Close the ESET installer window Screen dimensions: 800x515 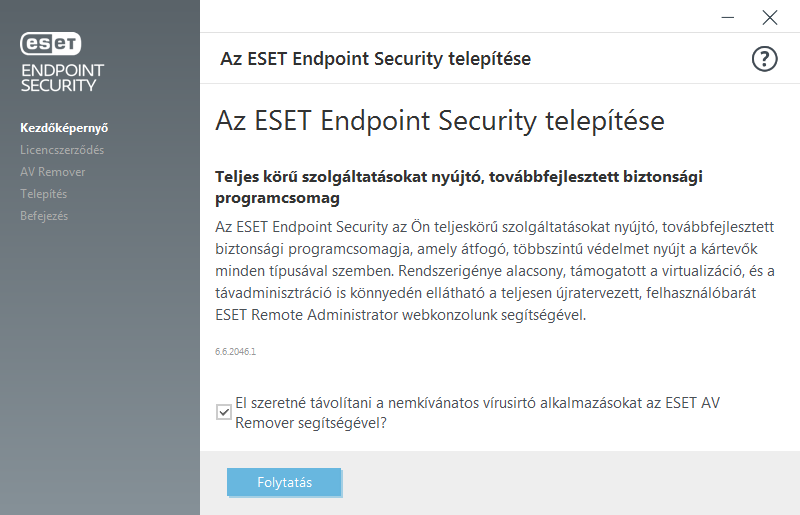769,17
